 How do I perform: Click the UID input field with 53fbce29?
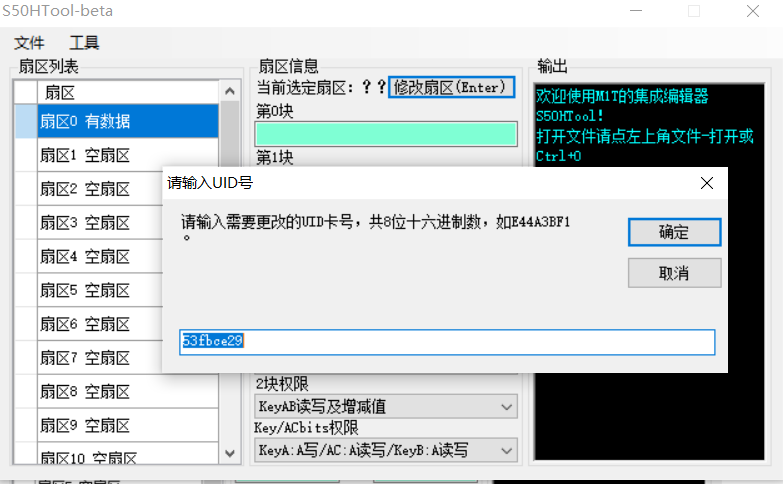coord(447,342)
